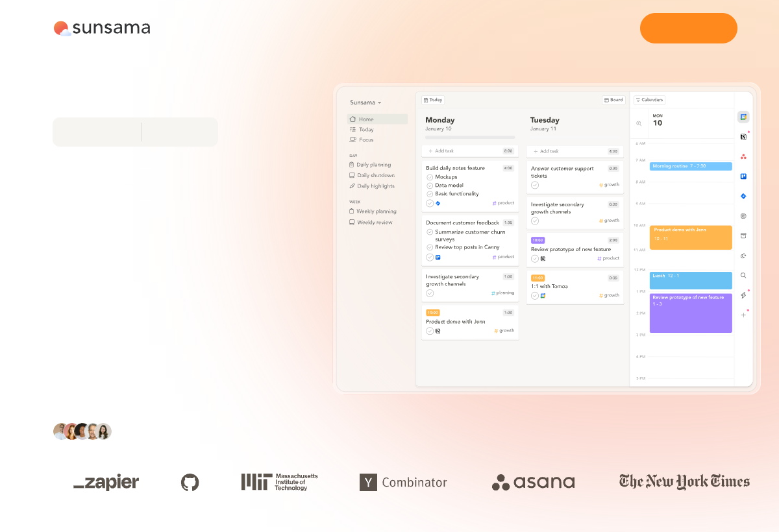Check off the Data model subtask

pyautogui.click(x=430, y=186)
